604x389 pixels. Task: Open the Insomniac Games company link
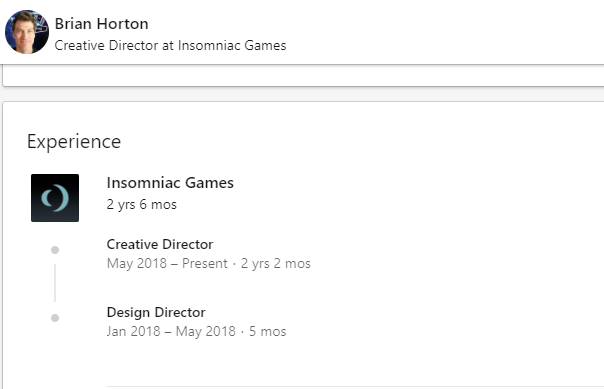(x=170, y=183)
